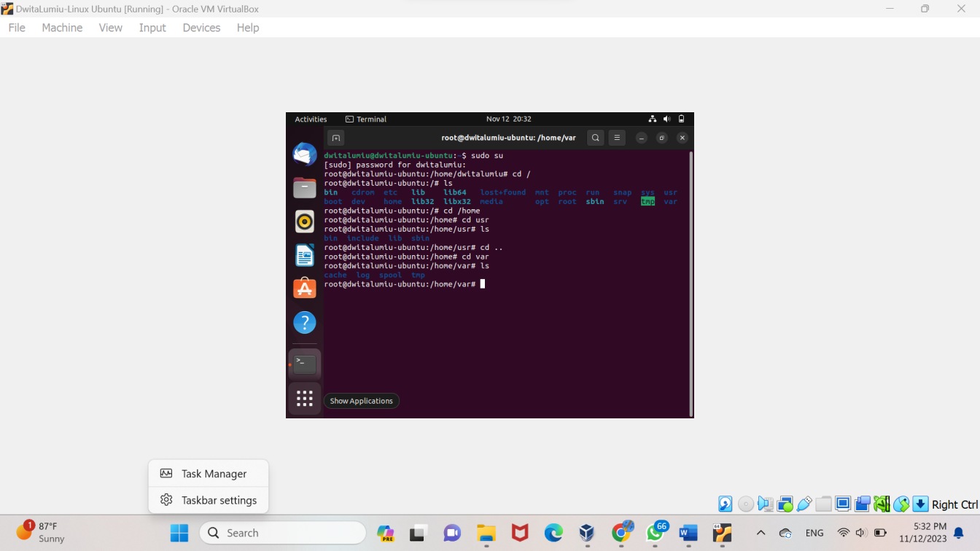
Task: Click the audio activity indicator
Action: tap(765, 504)
